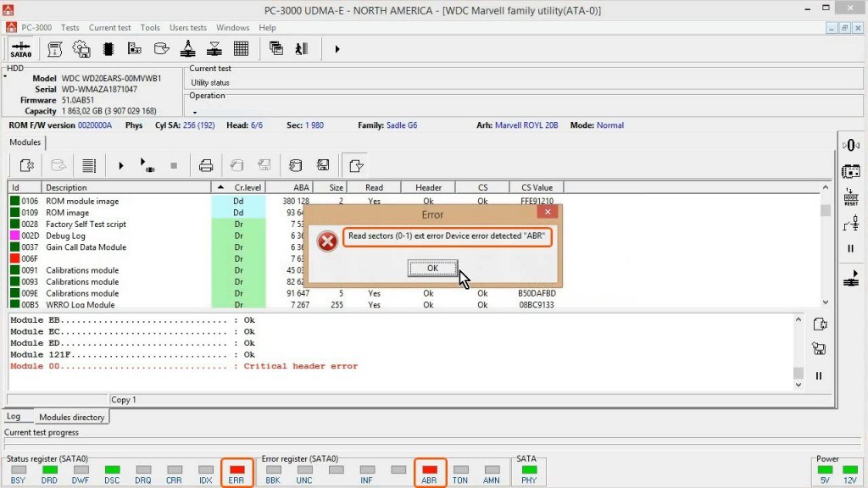Toggle the filter icon in Modules toolbar

356,165
